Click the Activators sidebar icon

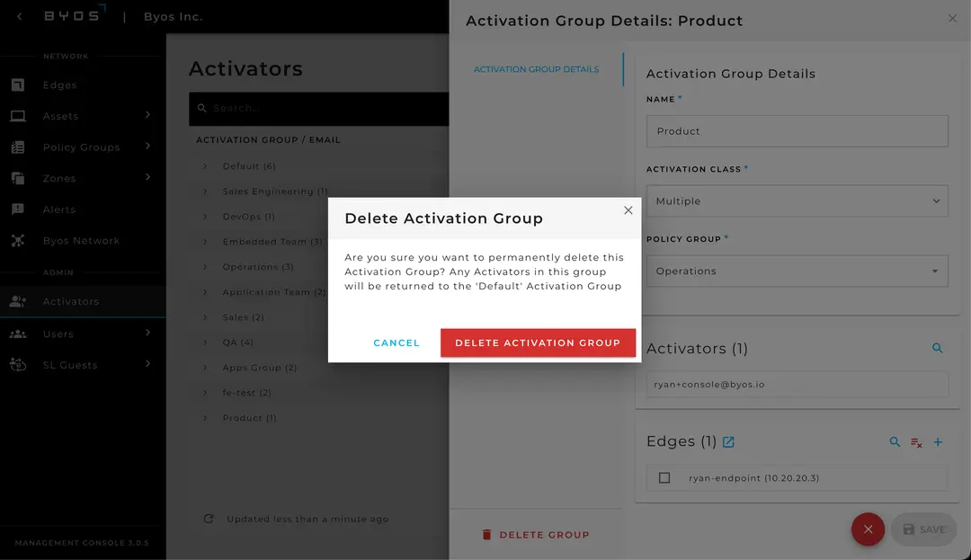tap(18, 301)
